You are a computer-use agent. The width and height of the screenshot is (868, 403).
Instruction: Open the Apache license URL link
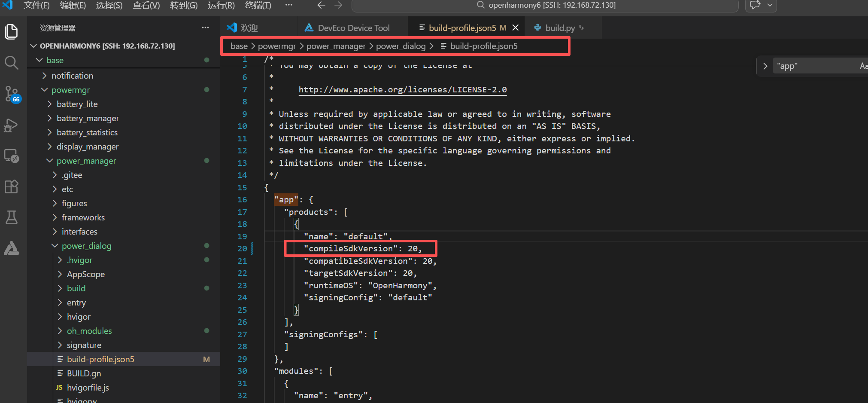coord(403,89)
